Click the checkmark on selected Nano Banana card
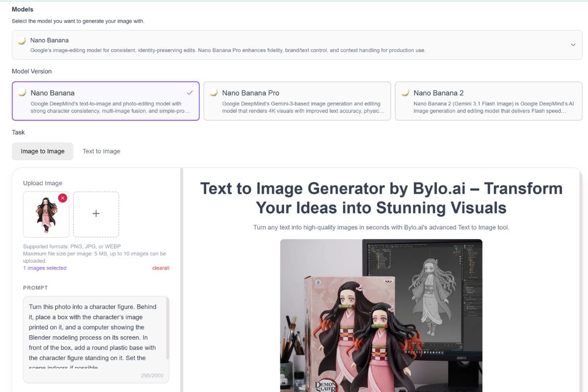The width and height of the screenshot is (588, 392). tap(190, 93)
